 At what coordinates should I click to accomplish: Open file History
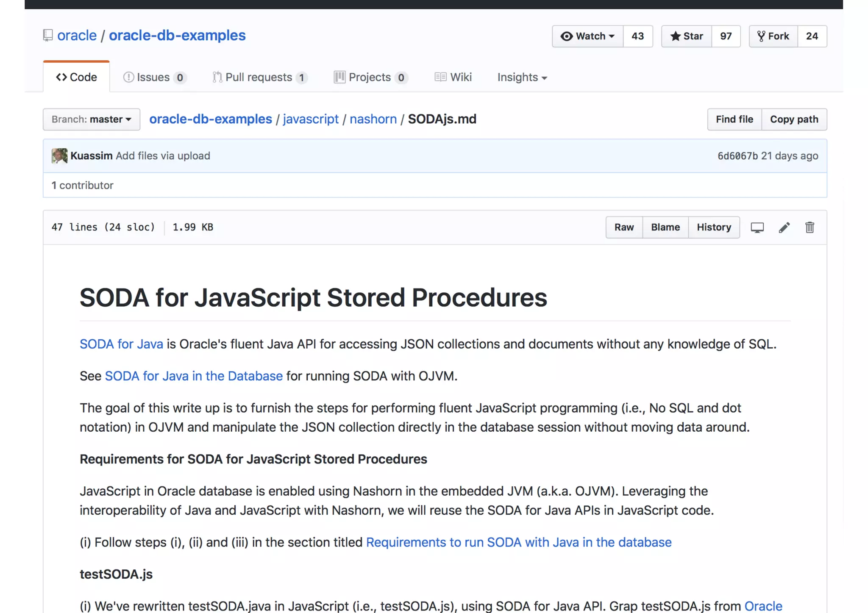click(x=714, y=227)
